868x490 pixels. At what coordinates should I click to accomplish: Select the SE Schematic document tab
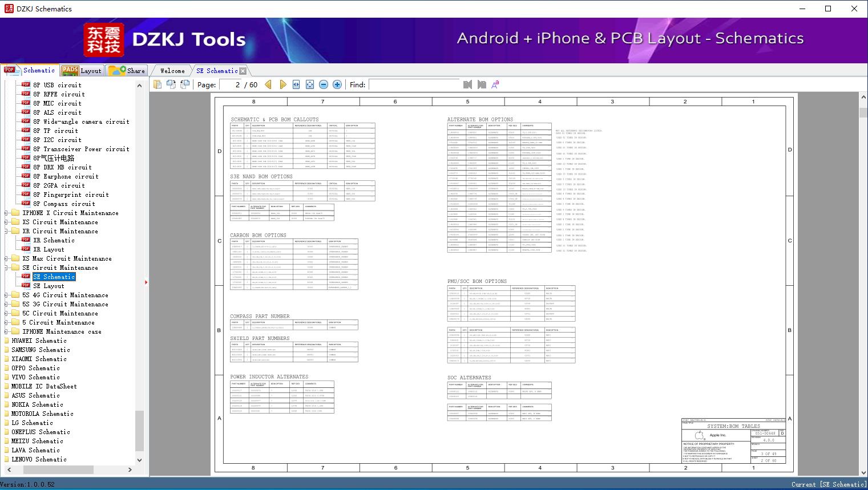pos(217,71)
